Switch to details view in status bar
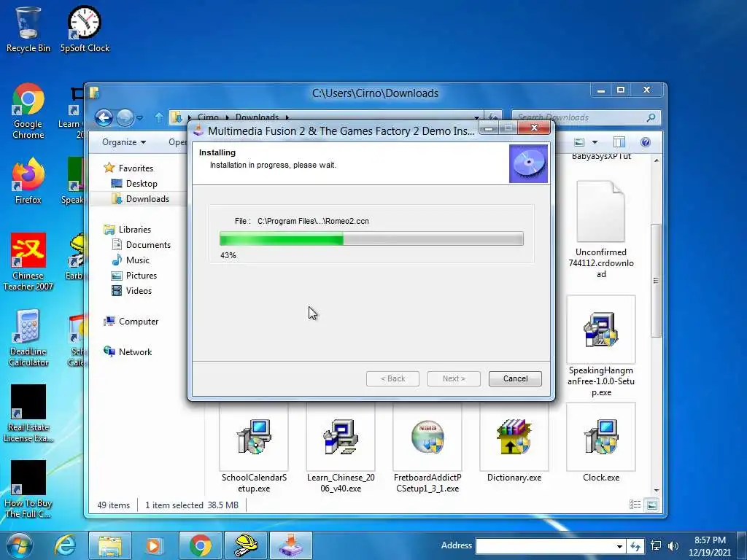 click(x=635, y=505)
